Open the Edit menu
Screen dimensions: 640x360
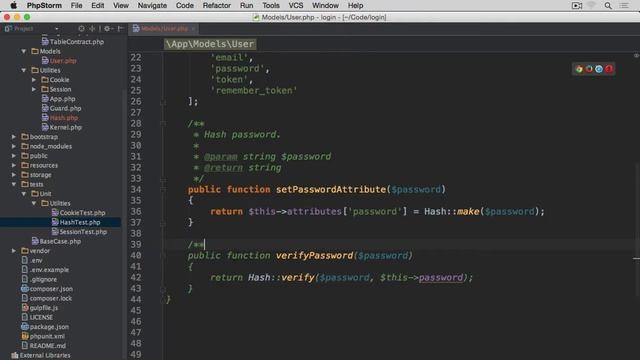(x=98, y=5)
